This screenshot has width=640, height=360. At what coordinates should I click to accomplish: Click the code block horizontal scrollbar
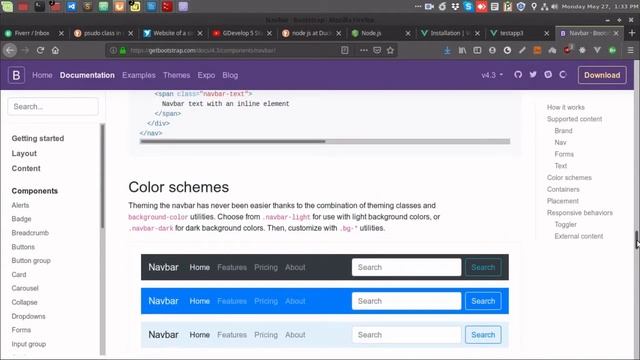[232, 142]
